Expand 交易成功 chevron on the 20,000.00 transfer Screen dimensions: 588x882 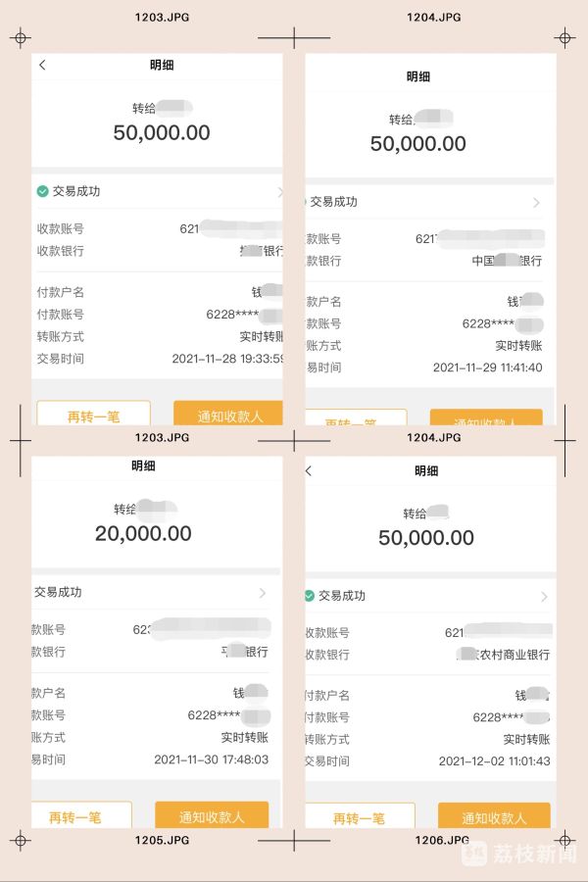(263, 593)
